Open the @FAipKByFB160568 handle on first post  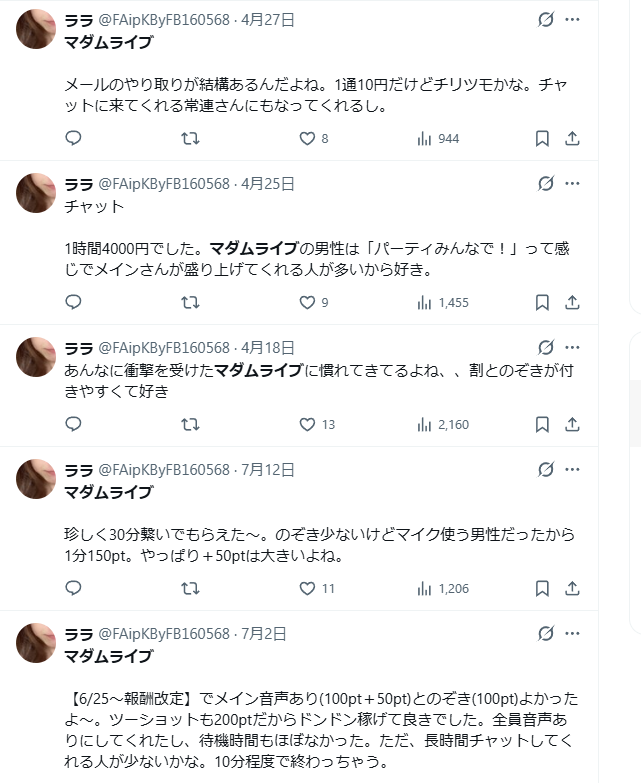(x=163, y=19)
